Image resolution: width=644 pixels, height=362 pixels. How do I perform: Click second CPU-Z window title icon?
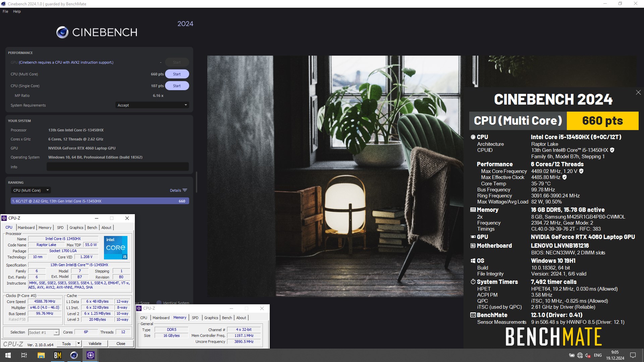coord(139,308)
